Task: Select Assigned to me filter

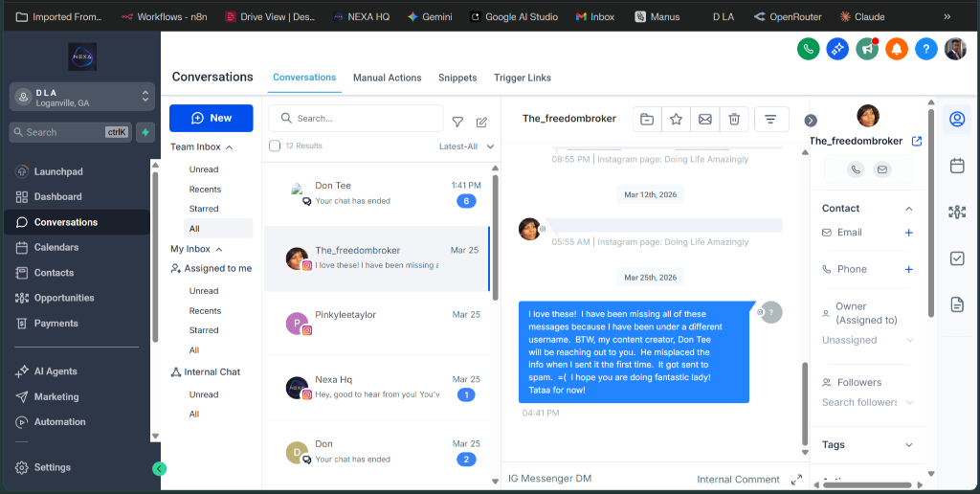Action: [x=212, y=268]
